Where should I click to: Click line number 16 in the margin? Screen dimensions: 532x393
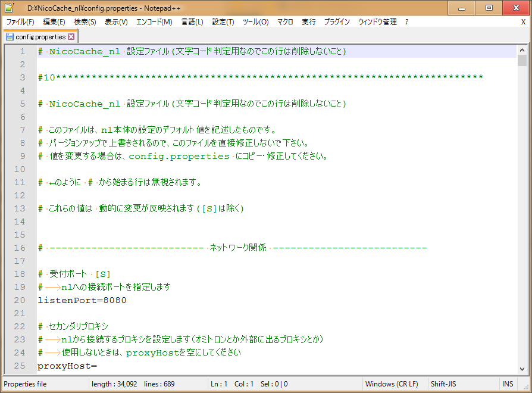[x=19, y=248]
